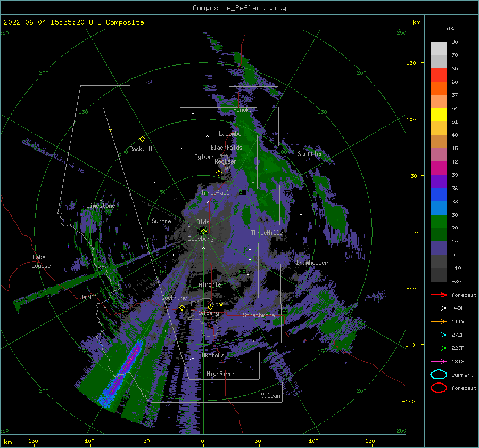Click the yellow diamond marker below RedDeer
Image resolution: width=479 pixels, height=448 pixels.
219,173
